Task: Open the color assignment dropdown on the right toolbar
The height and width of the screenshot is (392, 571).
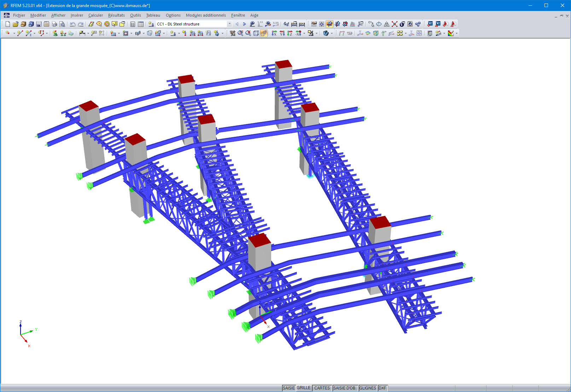Action: [456, 34]
